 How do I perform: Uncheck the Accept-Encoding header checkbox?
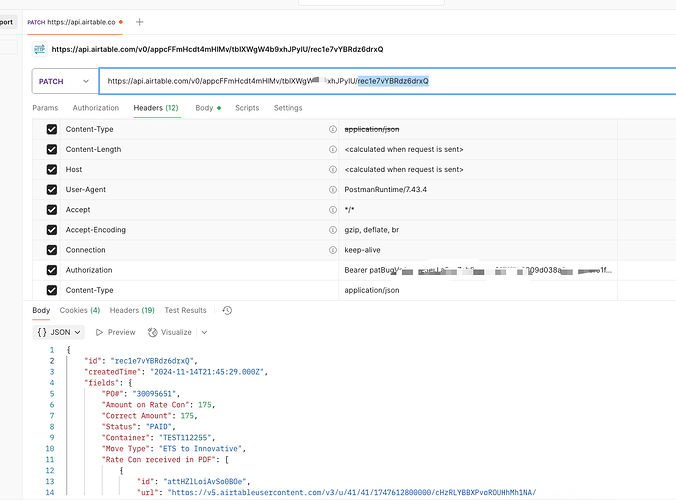(x=52, y=230)
